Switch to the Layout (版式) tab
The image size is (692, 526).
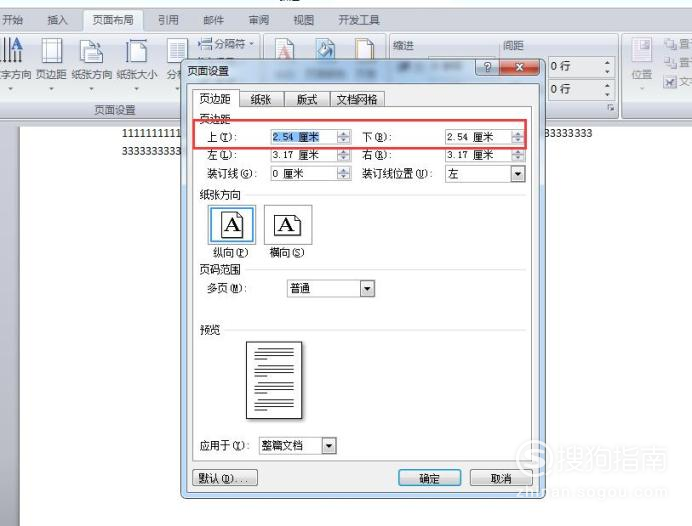coord(307,99)
